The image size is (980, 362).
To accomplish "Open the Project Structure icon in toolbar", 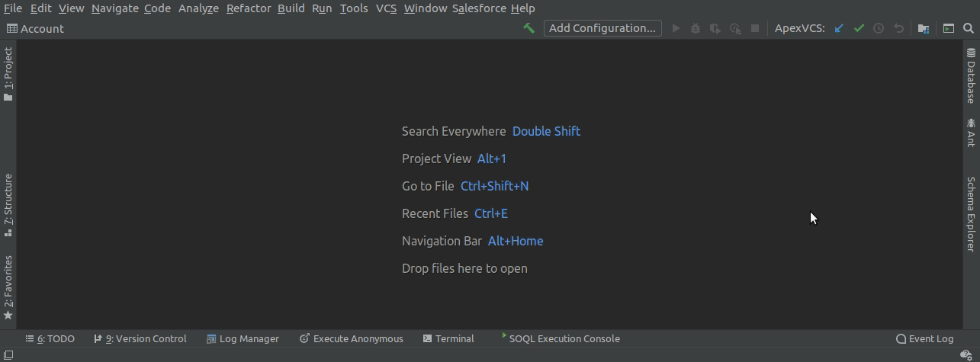I will tap(924, 28).
